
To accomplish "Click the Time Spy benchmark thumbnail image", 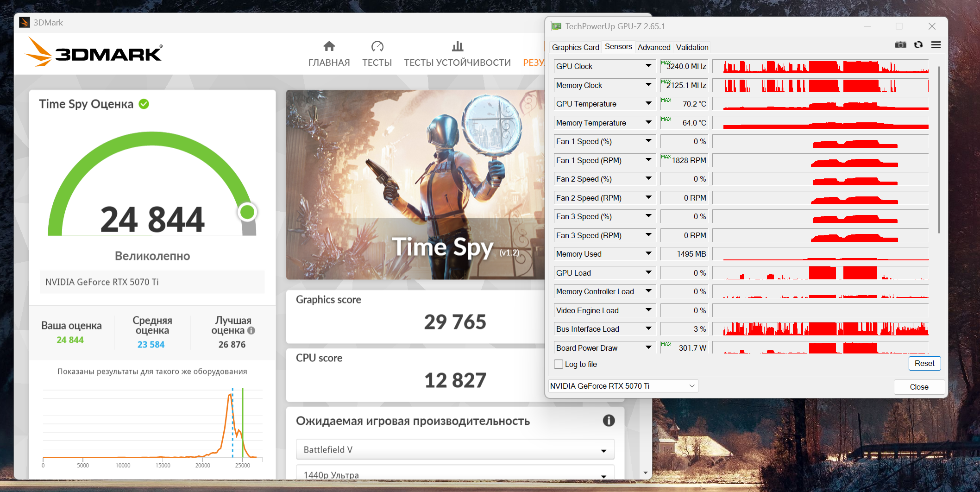I will click(415, 185).
